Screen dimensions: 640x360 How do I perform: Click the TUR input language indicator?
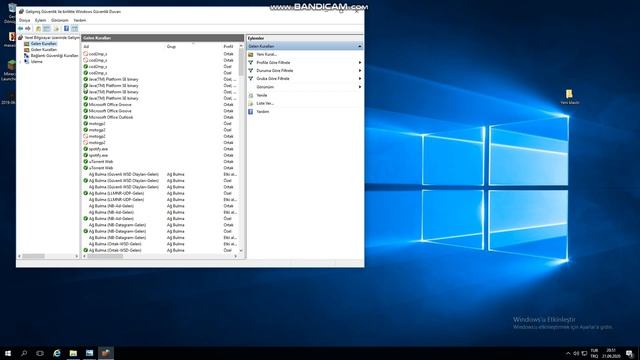(594, 353)
